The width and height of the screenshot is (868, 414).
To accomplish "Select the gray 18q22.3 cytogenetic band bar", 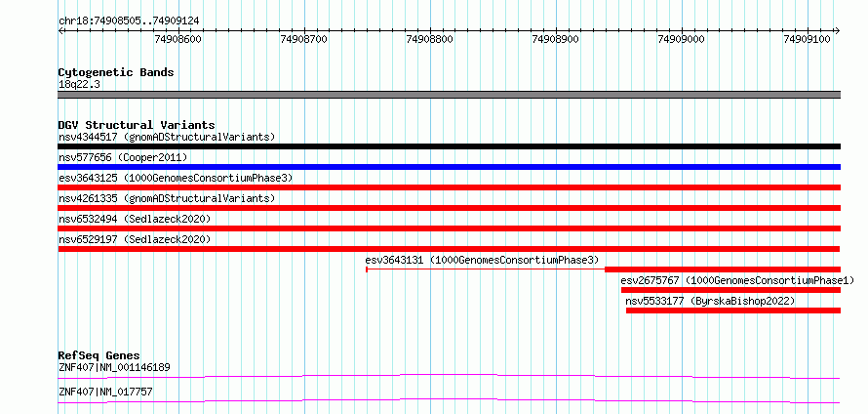I will (x=450, y=95).
